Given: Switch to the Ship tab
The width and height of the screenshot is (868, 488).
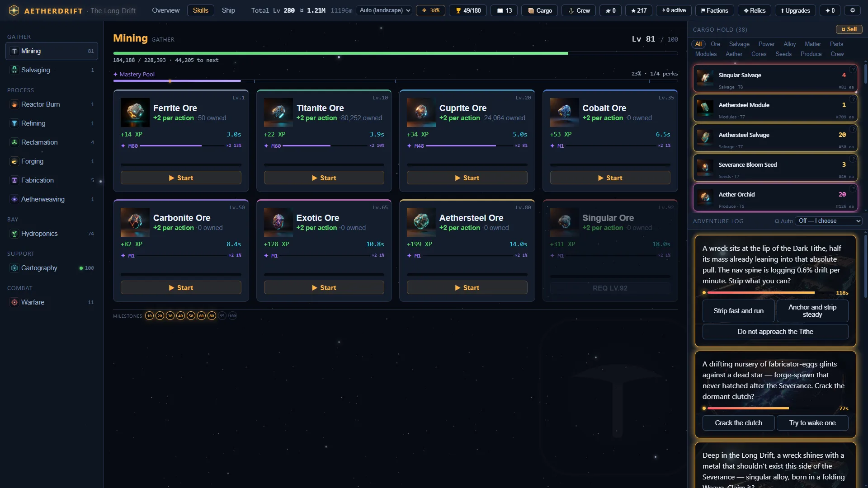Looking at the screenshot, I should click(x=228, y=10).
